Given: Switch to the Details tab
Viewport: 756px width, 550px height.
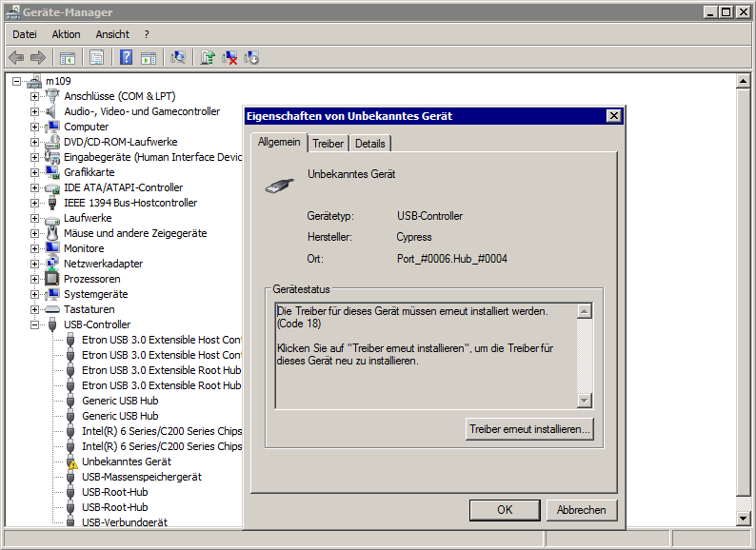Looking at the screenshot, I should coord(369,144).
